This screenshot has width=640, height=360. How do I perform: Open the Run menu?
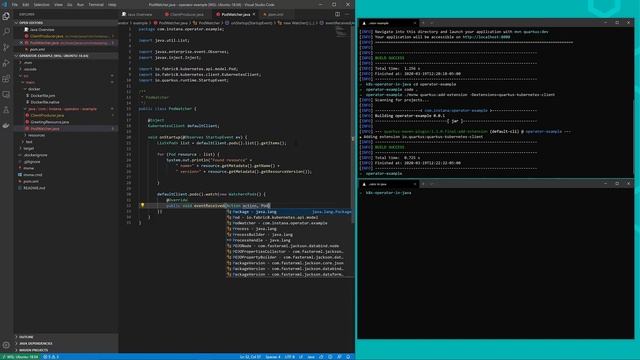80,4
